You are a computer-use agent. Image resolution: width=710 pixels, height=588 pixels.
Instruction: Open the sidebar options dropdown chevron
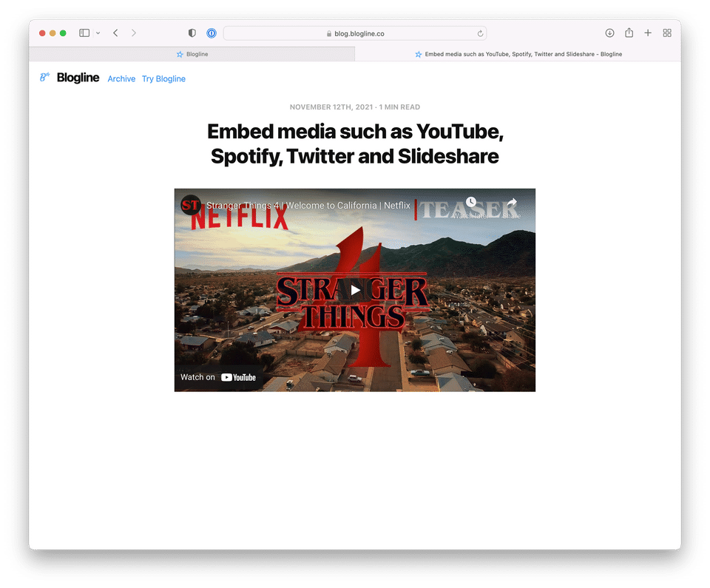(98, 33)
